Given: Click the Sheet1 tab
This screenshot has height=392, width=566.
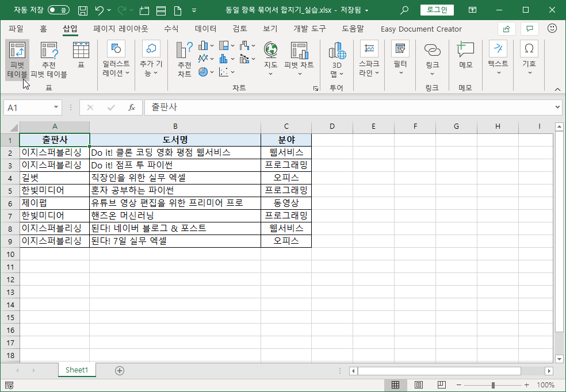Looking at the screenshot, I should [x=77, y=370].
